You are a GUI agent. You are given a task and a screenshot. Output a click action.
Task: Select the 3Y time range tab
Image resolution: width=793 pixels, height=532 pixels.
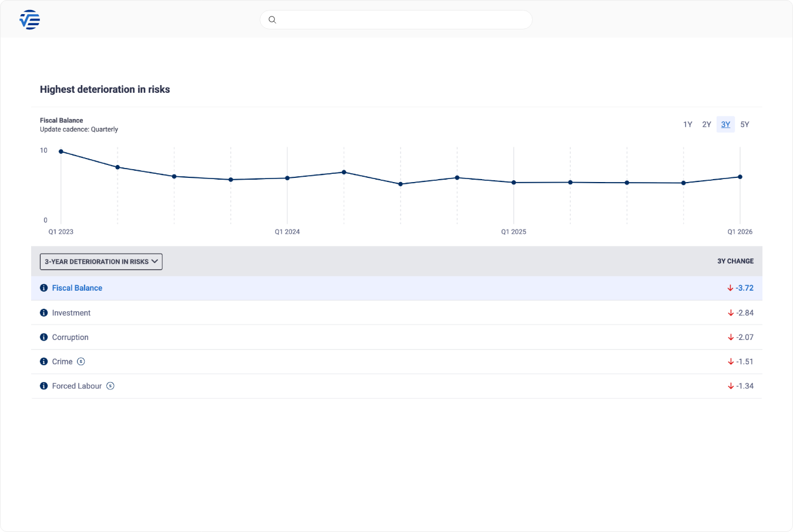click(725, 124)
